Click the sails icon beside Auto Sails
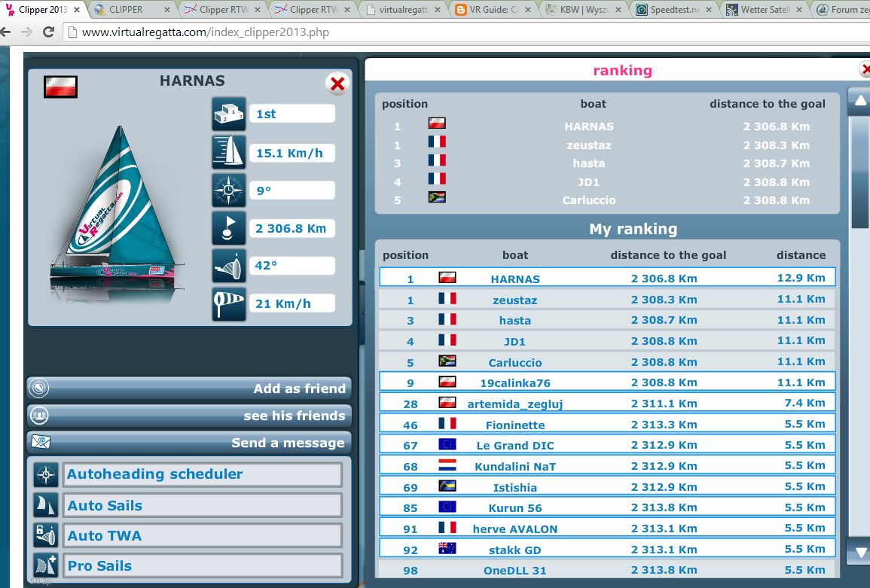The width and height of the screenshot is (870, 588). (45, 505)
